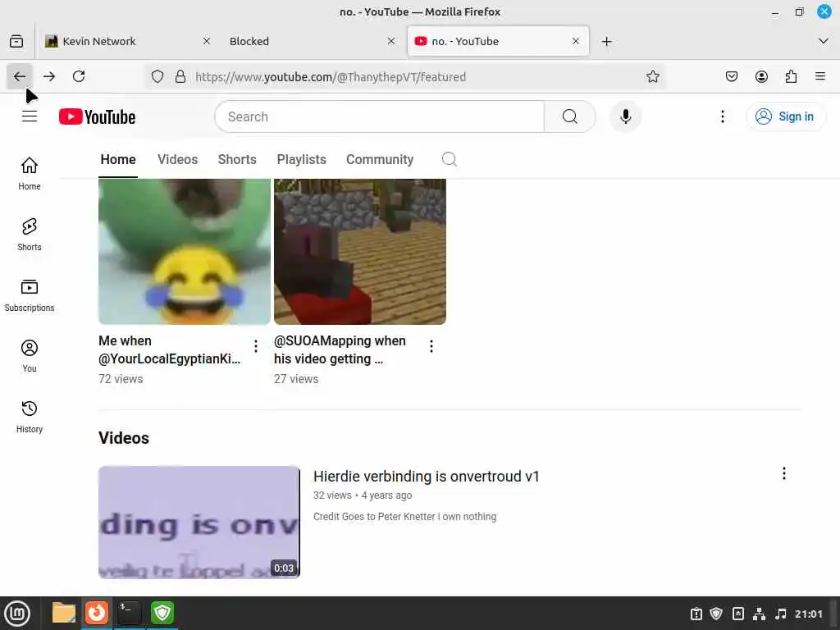840x630 pixels.
Task: Open '@SUOAMapping when his video getting' title
Action: tap(340, 349)
